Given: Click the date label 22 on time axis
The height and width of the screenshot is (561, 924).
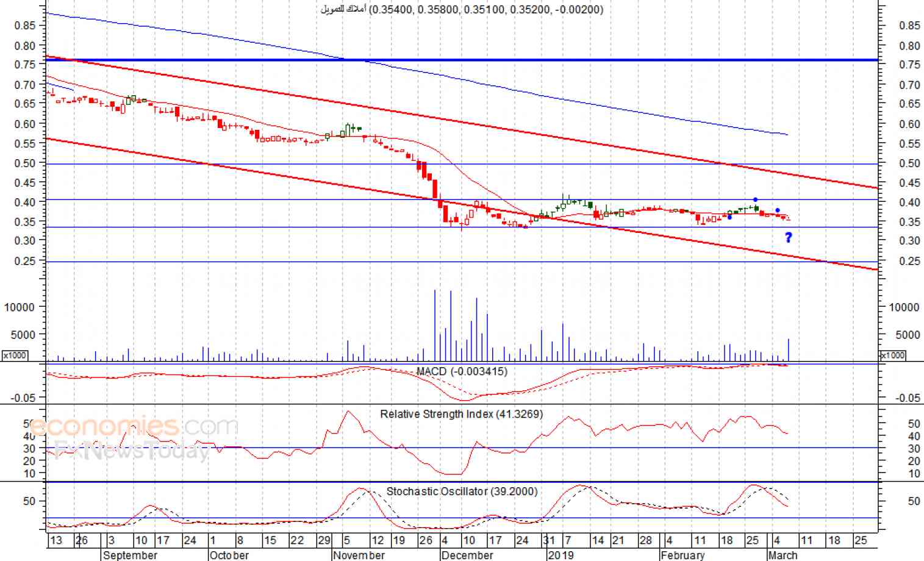Looking at the screenshot, I should 297,540.
